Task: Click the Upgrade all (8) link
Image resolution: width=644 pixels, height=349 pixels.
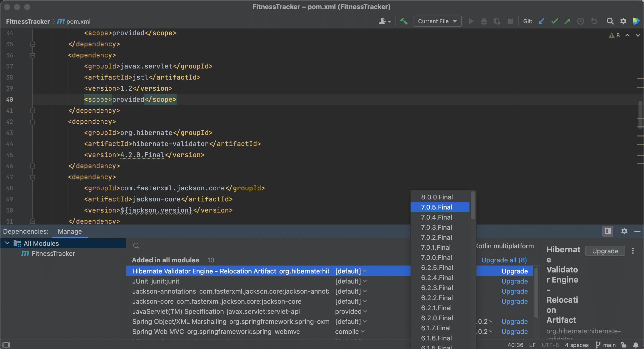Action: tap(504, 260)
